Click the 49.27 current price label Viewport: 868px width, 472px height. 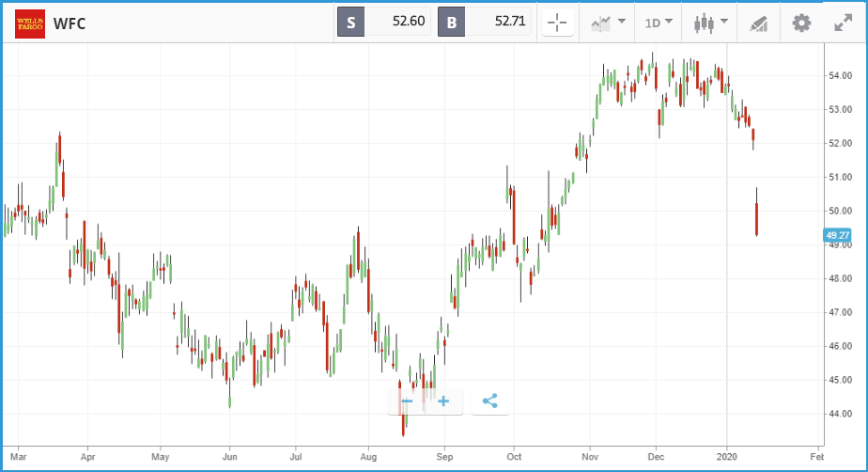pos(838,235)
